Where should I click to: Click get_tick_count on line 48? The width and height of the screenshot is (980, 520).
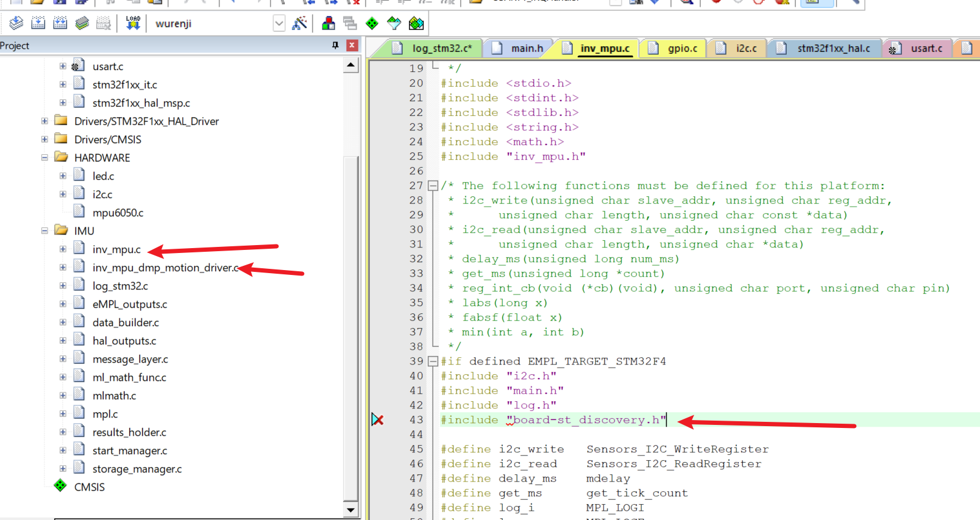coord(637,493)
